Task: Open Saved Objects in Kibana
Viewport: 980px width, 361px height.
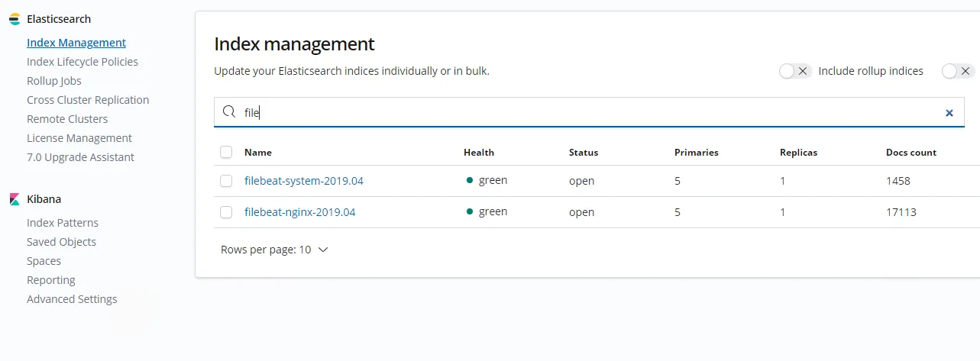Action: (x=61, y=242)
